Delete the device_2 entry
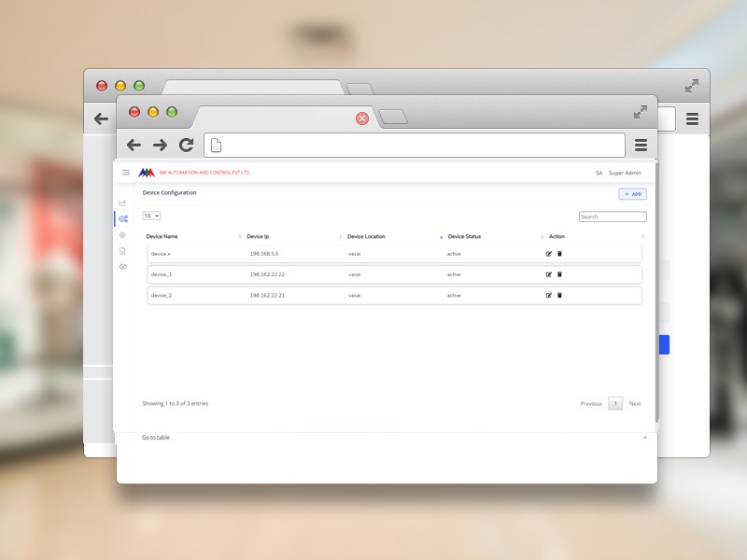The image size is (747, 560). pyautogui.click(x=560, y=295)
